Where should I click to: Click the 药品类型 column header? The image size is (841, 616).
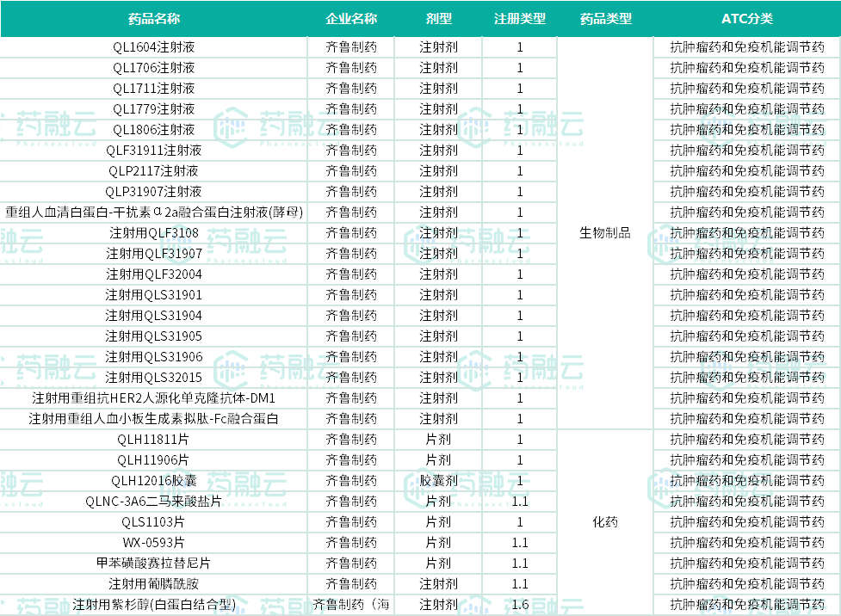coord(605,19)
